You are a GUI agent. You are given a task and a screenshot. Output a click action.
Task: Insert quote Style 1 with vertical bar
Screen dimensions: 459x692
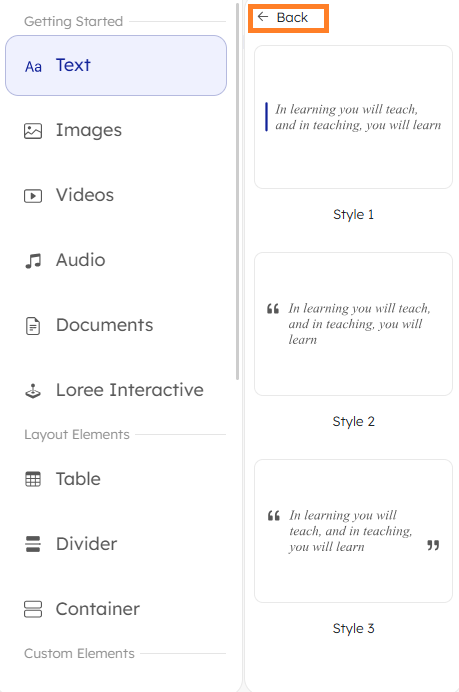[x=354, y=117]
